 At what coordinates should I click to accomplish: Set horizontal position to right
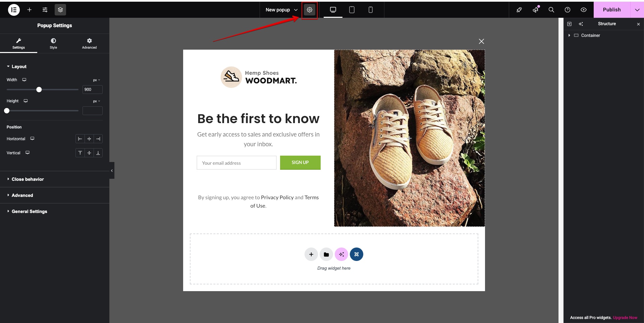pos(98,139)
